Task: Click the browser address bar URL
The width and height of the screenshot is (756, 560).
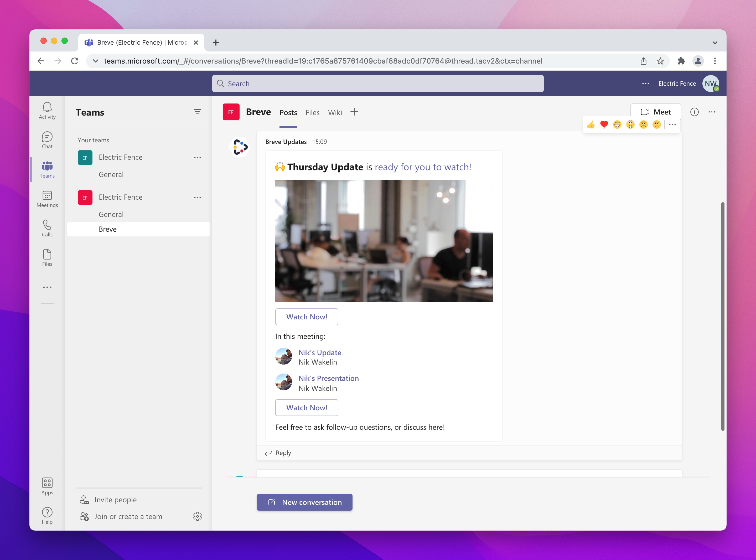Action: (323, 61)
